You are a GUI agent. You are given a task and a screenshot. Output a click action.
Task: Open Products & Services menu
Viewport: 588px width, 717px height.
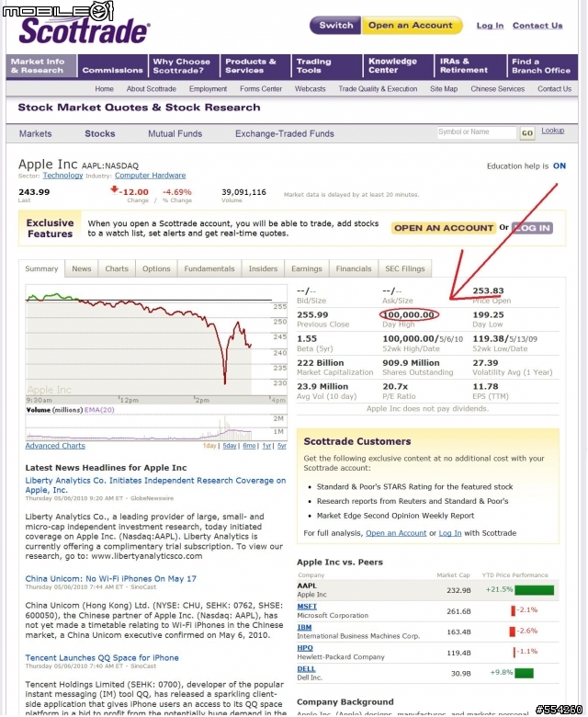(x=255, y=66)
